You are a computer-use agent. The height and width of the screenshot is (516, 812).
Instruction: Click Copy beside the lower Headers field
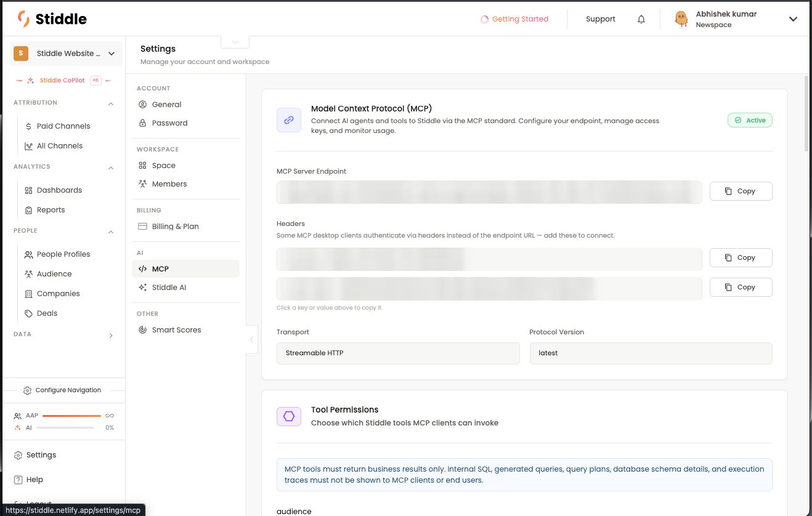coord(741,287)
